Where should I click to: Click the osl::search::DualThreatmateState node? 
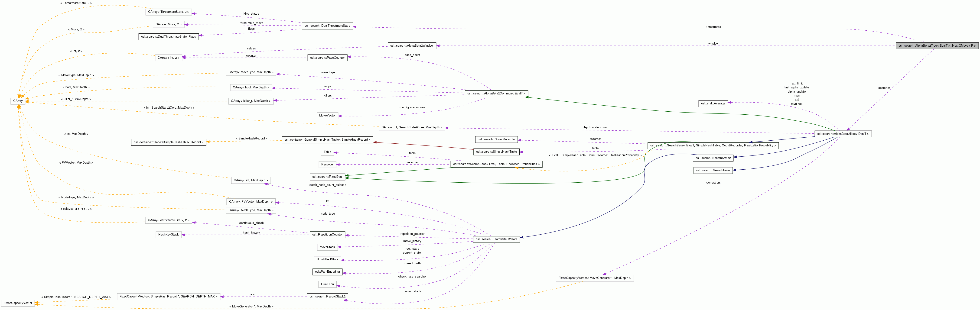(x=327, y=26)
